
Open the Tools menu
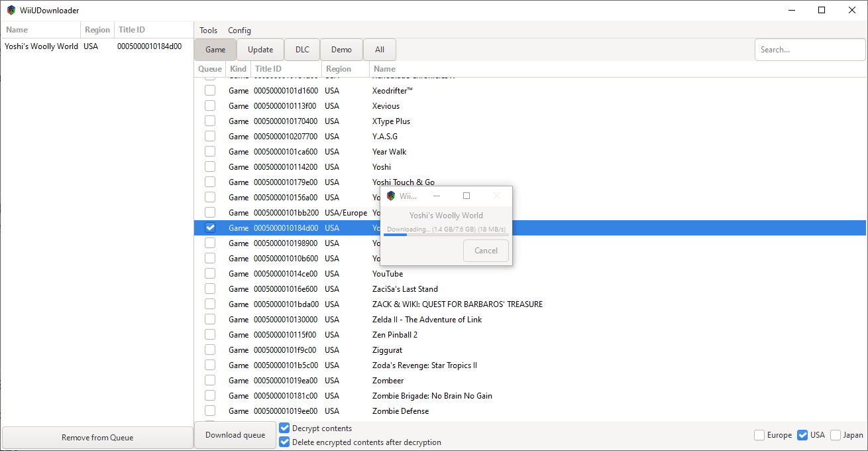click(208, 31)
